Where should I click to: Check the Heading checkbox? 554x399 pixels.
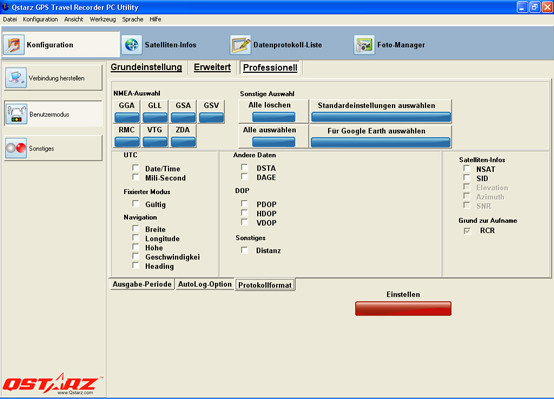(x=136, y=265)
